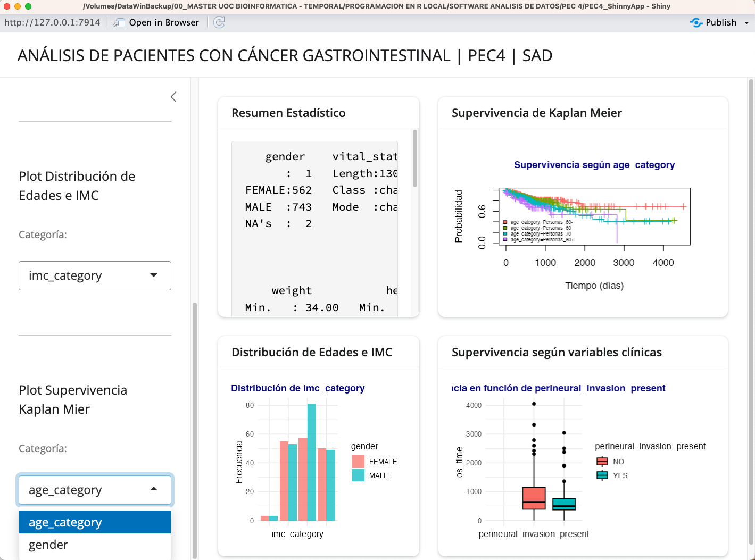Click the Open in Browser icon

point(119,22)
